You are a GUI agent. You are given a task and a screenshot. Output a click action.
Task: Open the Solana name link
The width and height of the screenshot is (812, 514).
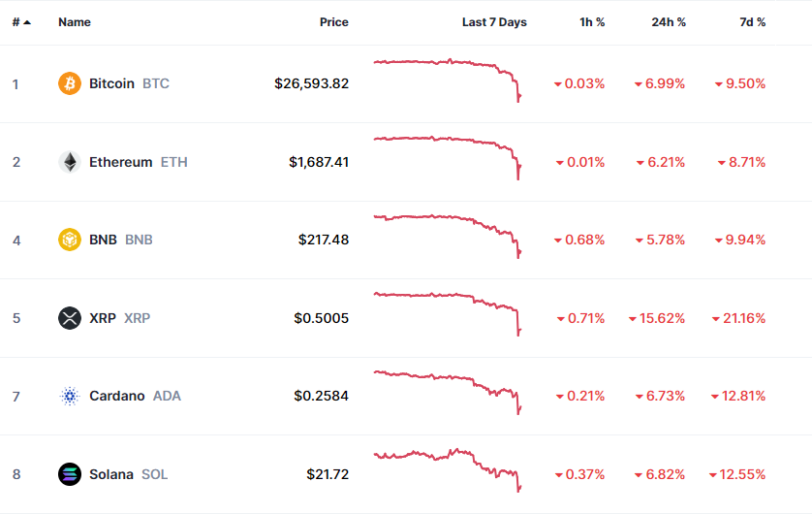pos(110,474)
